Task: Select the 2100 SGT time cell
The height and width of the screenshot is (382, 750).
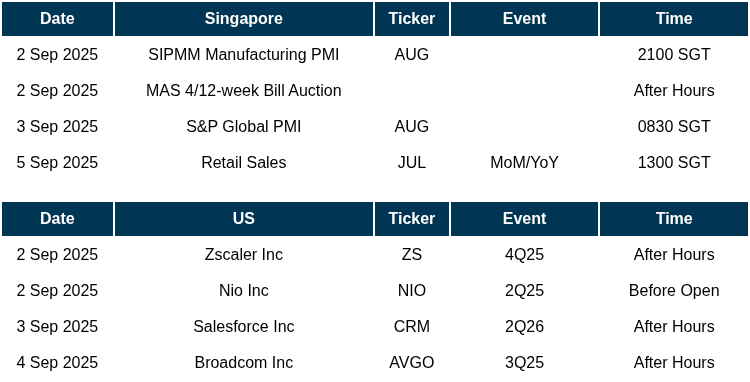Action: (674, 55)
